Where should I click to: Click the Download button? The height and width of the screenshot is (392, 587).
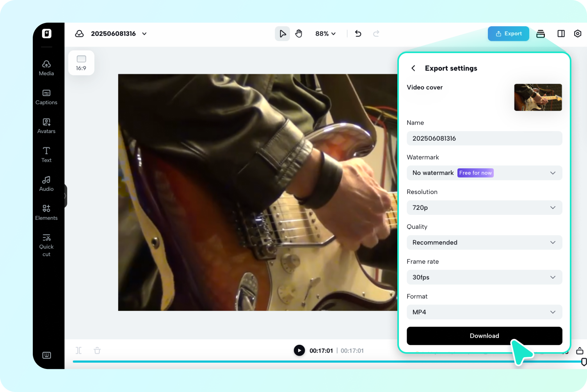point(484,336)
